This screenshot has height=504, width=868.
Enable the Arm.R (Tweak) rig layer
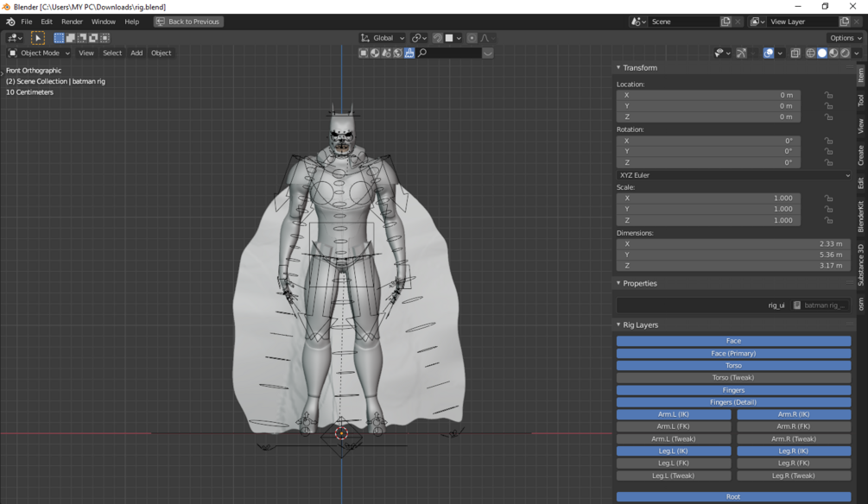coord(794,439)
